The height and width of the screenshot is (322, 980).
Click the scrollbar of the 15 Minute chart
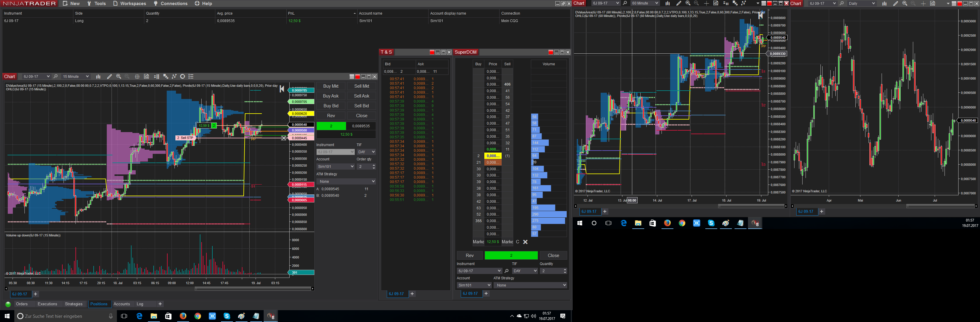253,289
